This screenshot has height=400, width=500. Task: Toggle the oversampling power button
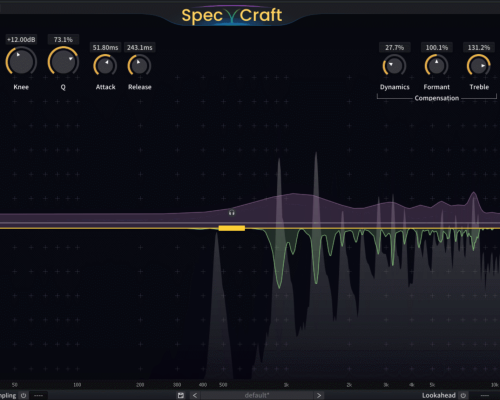click(23, 395)
